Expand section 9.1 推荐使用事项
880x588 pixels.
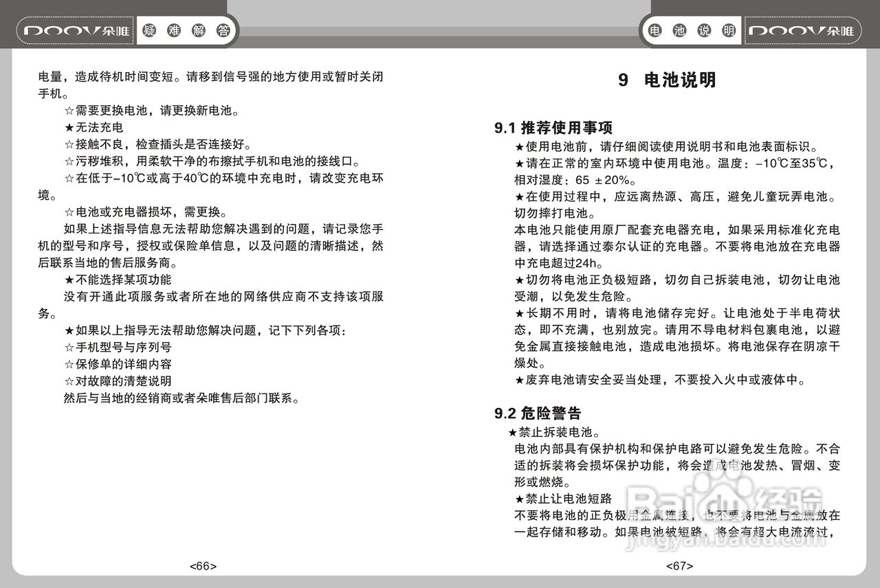point(553,127)
